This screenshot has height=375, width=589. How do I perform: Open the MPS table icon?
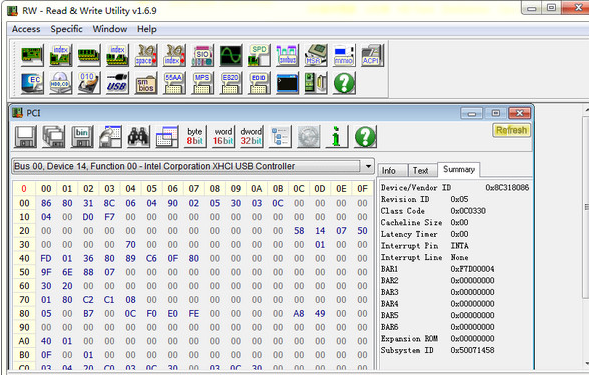202,83
